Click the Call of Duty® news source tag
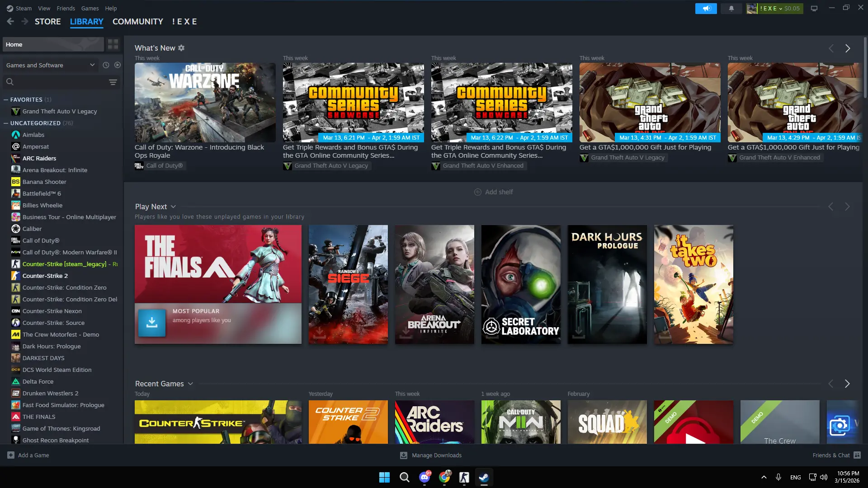Screen dimensions: 868x488 point(160,166)
